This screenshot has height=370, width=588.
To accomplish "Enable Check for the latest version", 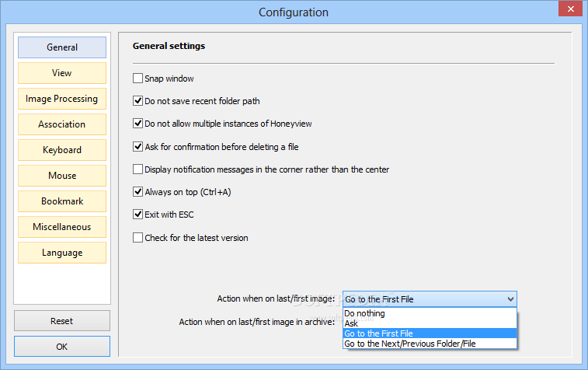I will tap(137, 238).
